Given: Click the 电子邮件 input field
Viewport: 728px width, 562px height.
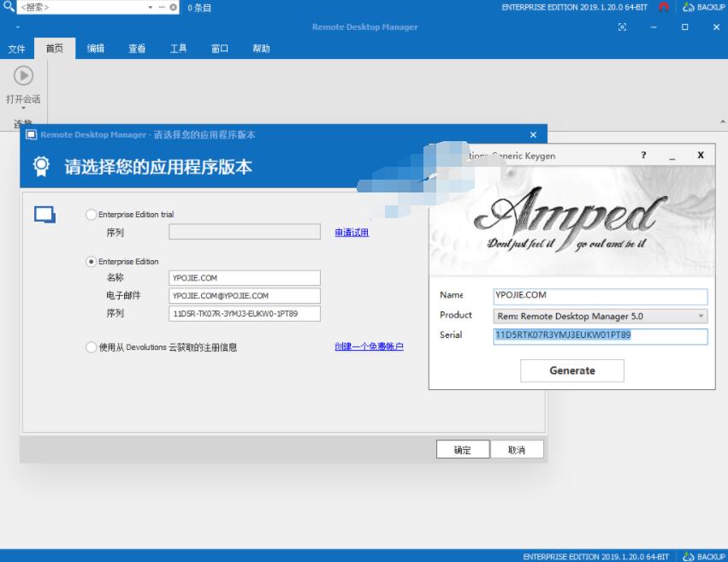Looking at the screenshot, I should [x=244, y=296].
